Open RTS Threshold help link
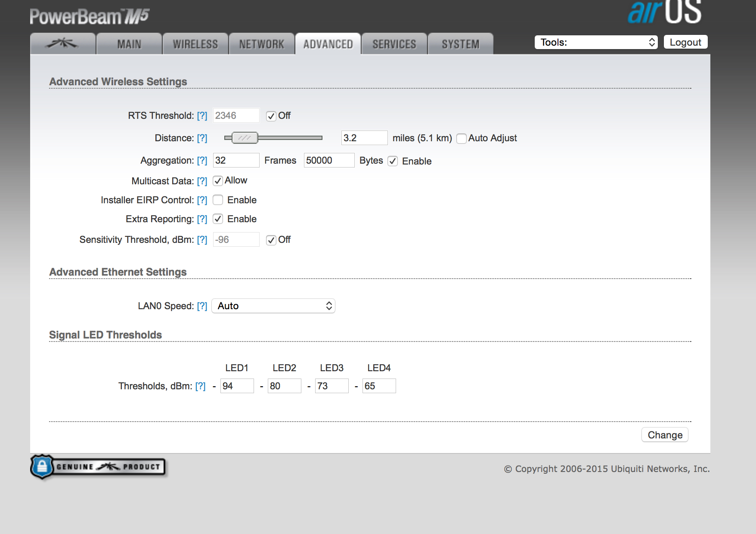756x534 pixels. tap(202, 115)
